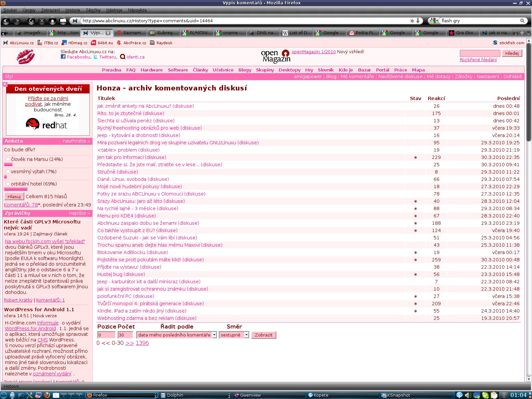The width and height of the screenshot is (532, 399).
Task: Open 'Jak změnit ankety na AbcLinuxu?' discussion
Action: point(145,106)
